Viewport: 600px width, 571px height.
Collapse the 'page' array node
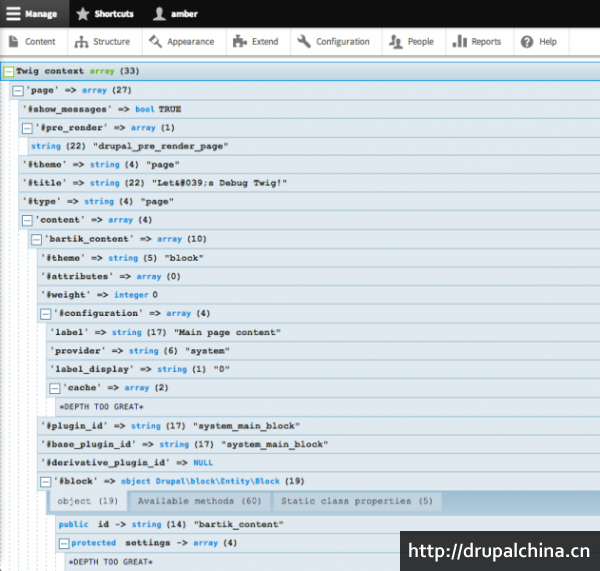tap(18, 90)
